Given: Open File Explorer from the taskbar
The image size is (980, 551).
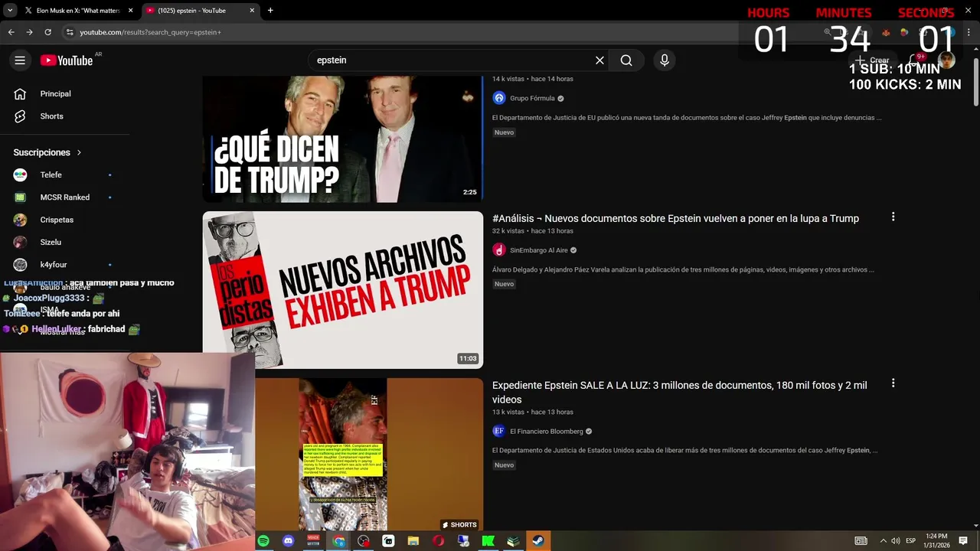Looking at the screenshot, I should pyautogui.click(x=413, y=541).
